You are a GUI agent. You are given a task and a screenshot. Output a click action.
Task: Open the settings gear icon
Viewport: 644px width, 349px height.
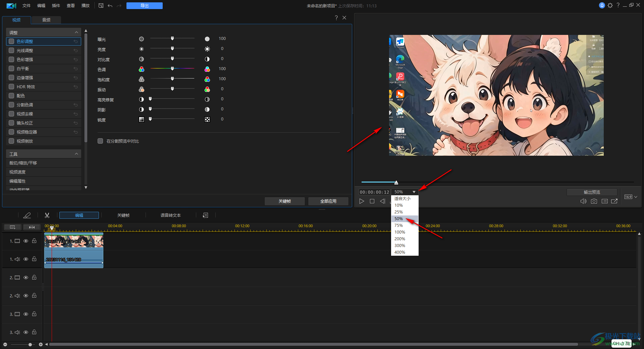click(x=610, y=5)
